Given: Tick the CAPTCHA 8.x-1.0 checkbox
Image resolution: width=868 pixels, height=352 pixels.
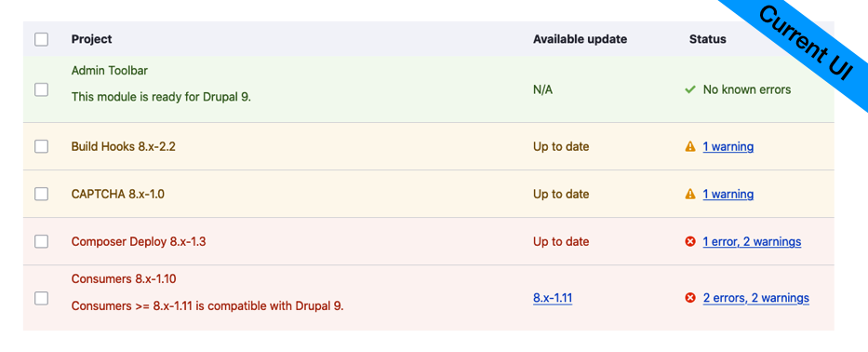Looking at the screenshot, I should click(42, 194).
